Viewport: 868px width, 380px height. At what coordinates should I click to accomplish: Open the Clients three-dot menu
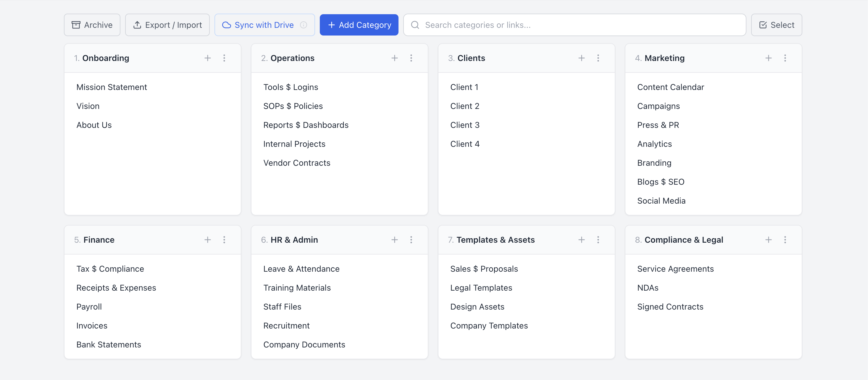(x=598, y=58)
